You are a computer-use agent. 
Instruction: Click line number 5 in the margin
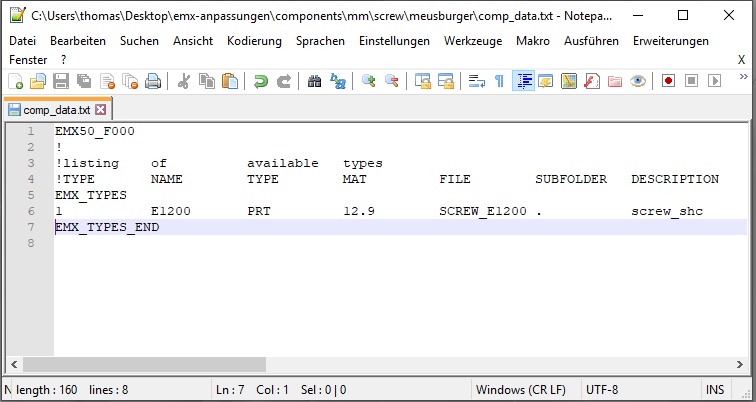(31, 195)
